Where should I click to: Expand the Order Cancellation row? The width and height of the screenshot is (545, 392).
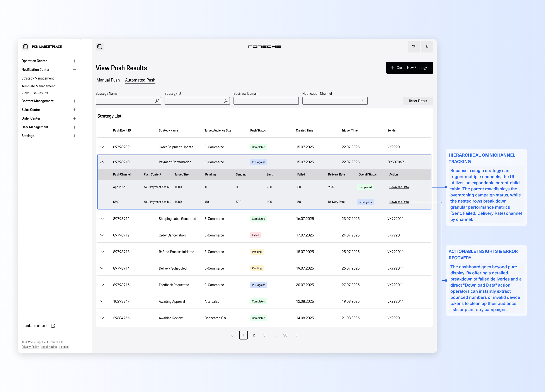tap(102, 235)
